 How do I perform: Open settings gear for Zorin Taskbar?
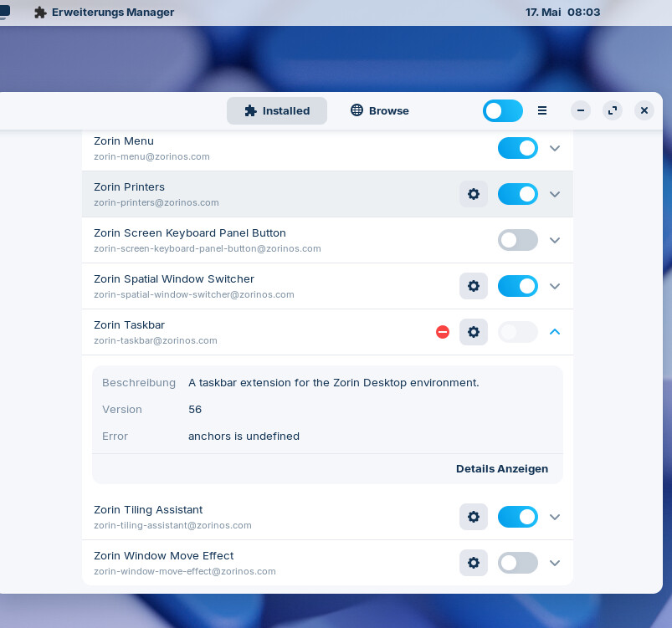(473, 332)
